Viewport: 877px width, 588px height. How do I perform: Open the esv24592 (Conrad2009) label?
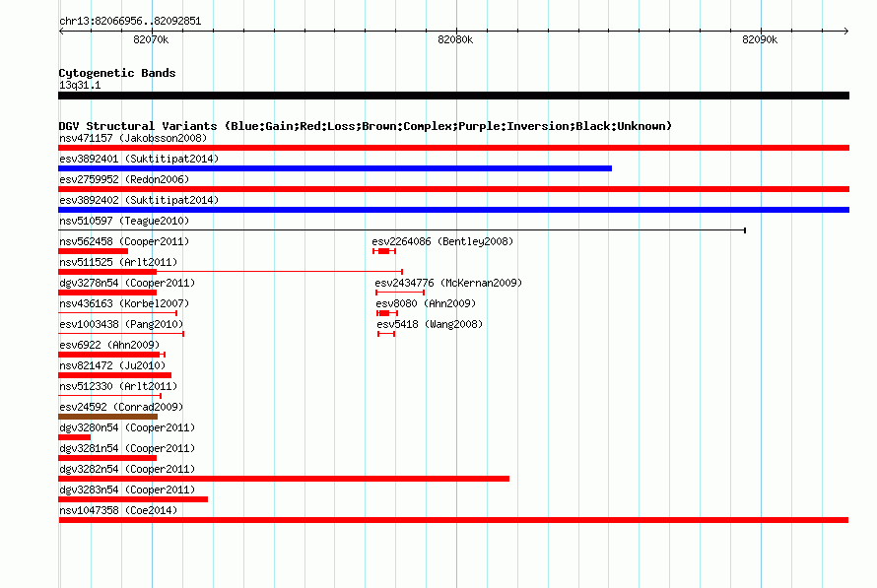(121, 407)
